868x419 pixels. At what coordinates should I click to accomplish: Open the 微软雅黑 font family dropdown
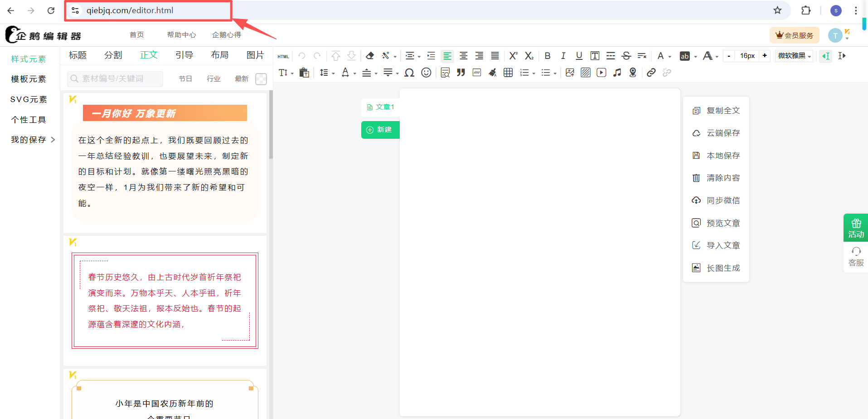click(x=794, y=56)
